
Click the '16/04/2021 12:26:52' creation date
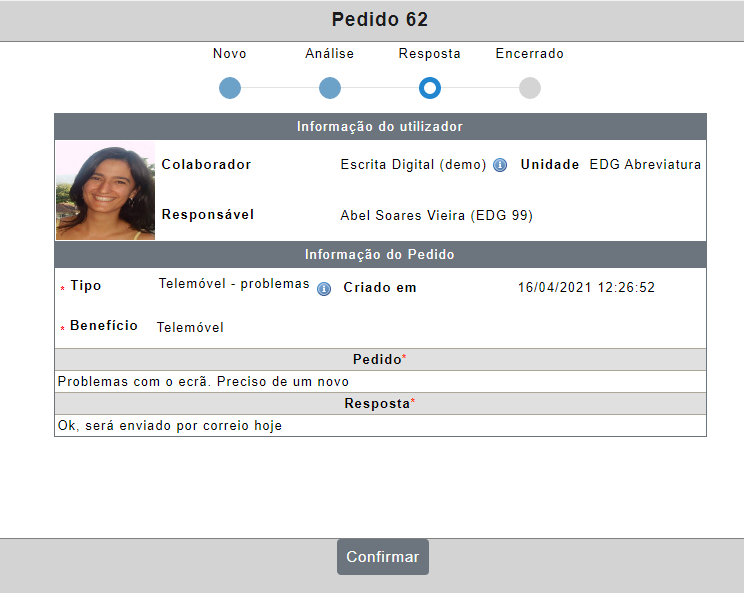click(586, 288)
